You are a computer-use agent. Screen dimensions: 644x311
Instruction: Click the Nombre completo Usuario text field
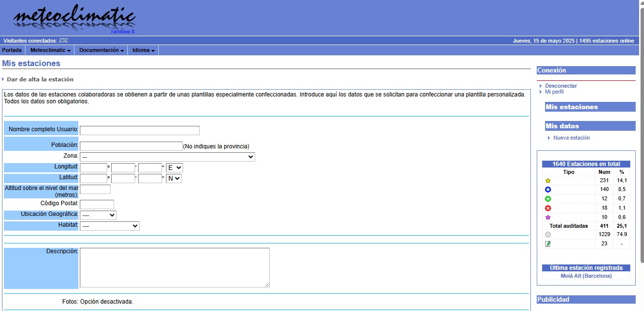[x=140, y=130]
